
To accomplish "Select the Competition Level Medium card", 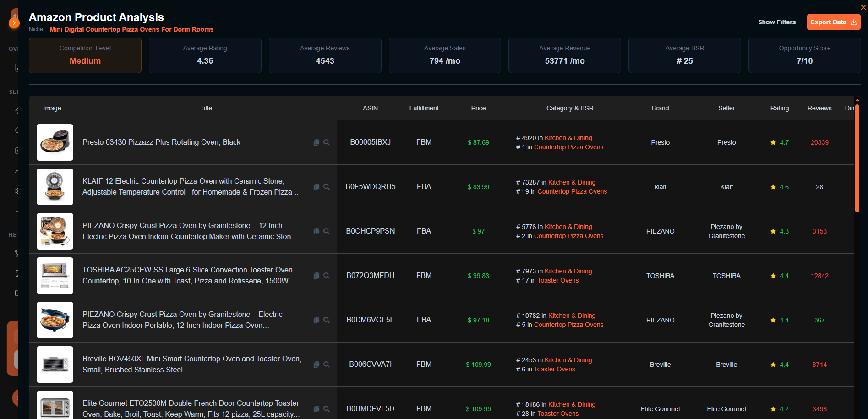I will point(85,55).
